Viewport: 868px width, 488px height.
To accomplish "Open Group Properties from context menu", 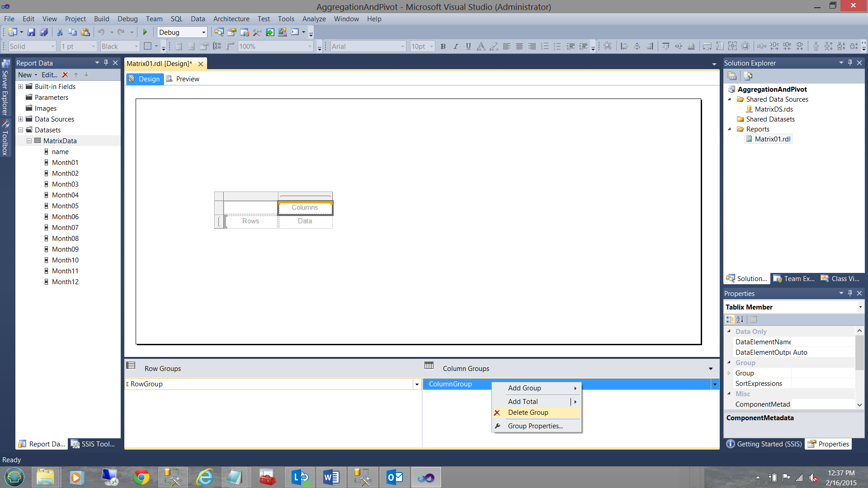I will [535, 426].
